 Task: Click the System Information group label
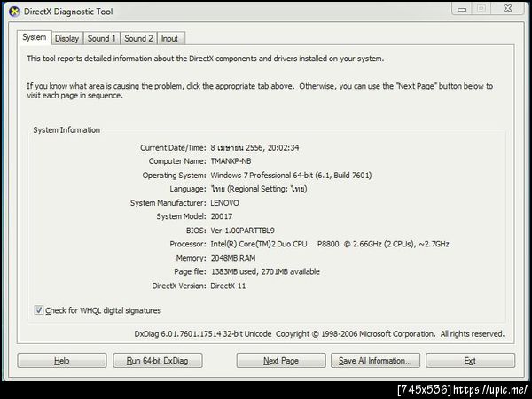coord(66,130)
